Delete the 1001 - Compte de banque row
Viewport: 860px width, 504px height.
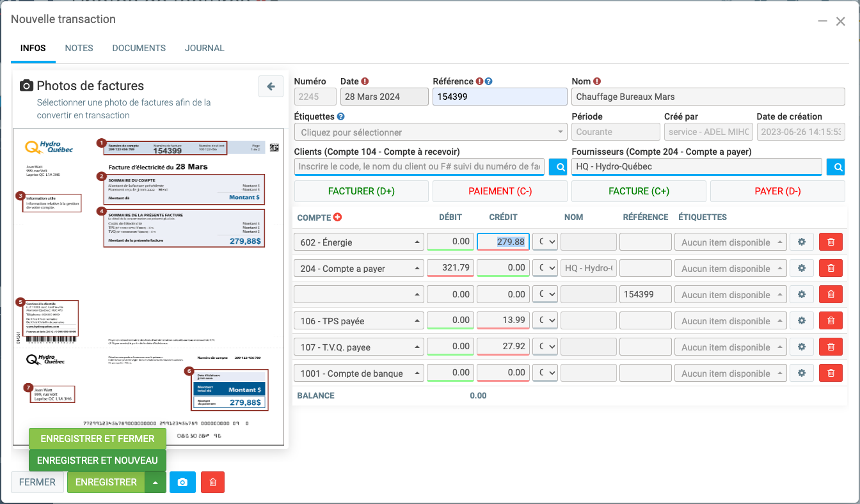point(831,374)
